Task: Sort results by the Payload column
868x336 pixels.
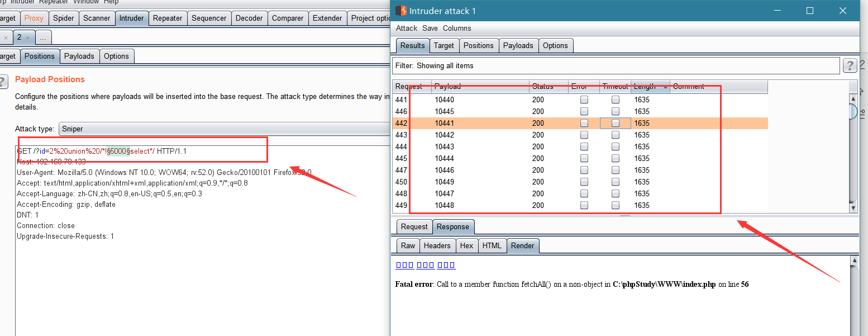Action: 480,87
